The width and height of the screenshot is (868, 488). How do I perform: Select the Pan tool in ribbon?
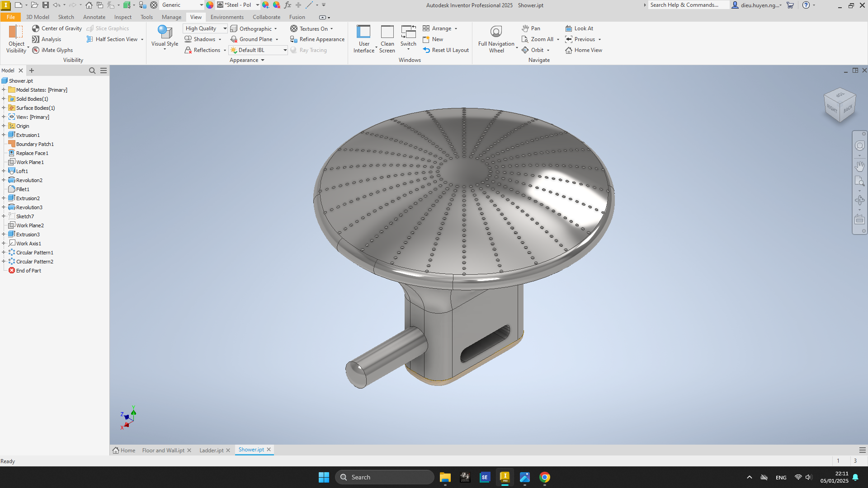pos(531,28)
